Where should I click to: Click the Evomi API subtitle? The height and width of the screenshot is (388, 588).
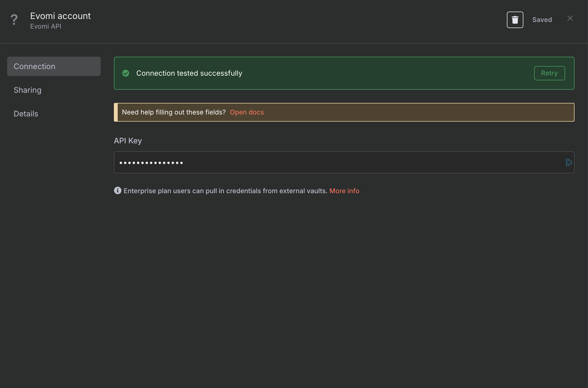(46, 26)
